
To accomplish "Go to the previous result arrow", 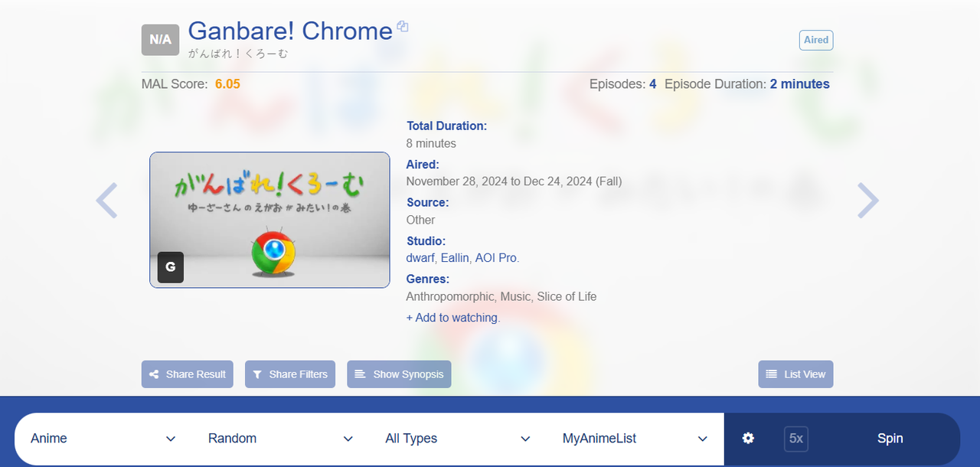I will pos(106,201).
